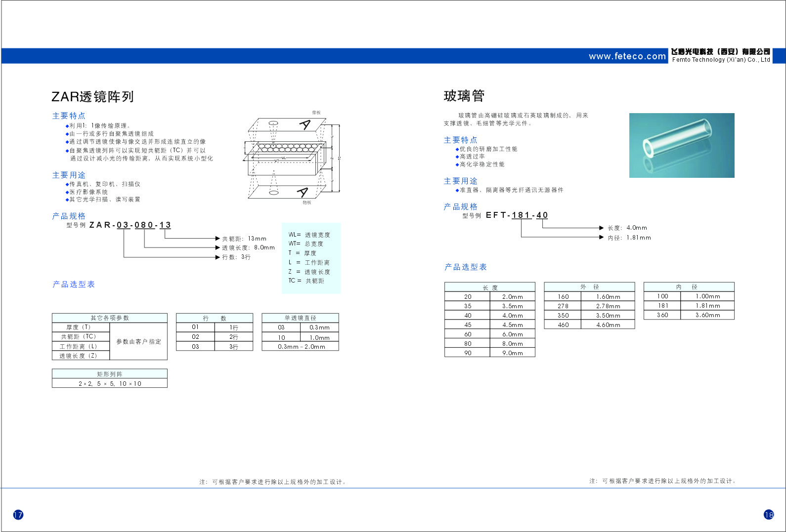Click the 参数由客户指定 cell
Image resolution: width=786 pixels, height=532 pixels.
pyautogui.click(x=138, y=341)
